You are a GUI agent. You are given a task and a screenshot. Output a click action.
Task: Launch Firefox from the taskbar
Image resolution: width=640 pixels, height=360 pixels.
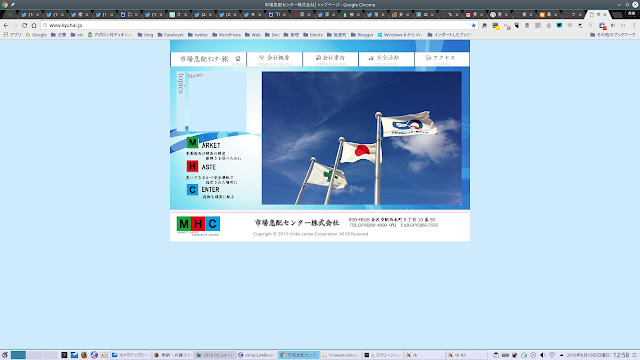(x=84, y=355)
